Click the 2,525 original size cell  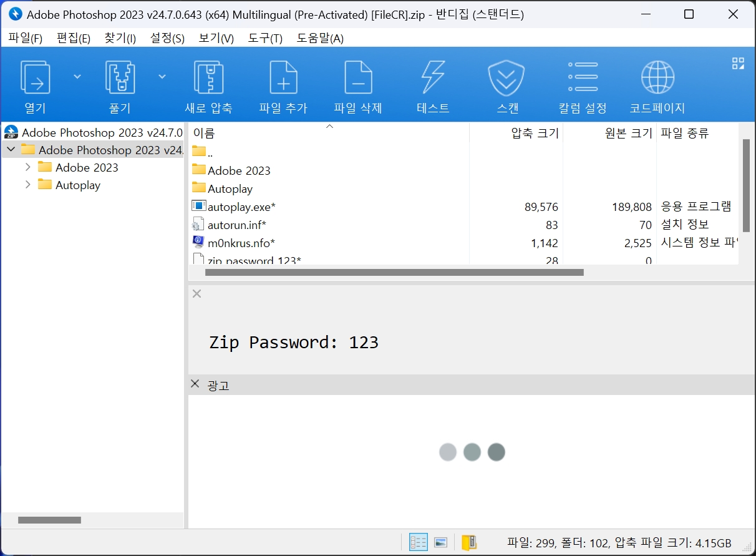click(x=638, y=243)
